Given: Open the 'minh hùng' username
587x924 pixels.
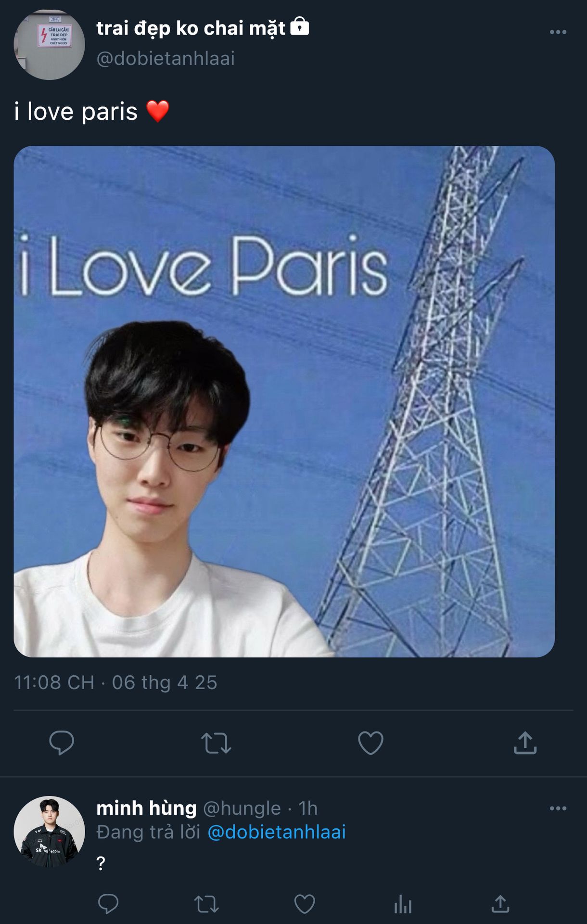Looking at the screenshot, I should (146, 808).
